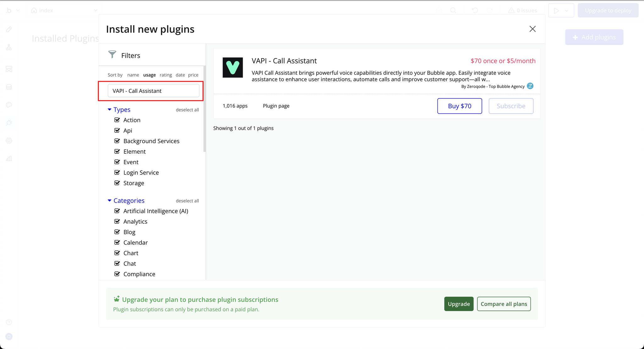
Task: Open the Plugin page link
Action: 276,106
